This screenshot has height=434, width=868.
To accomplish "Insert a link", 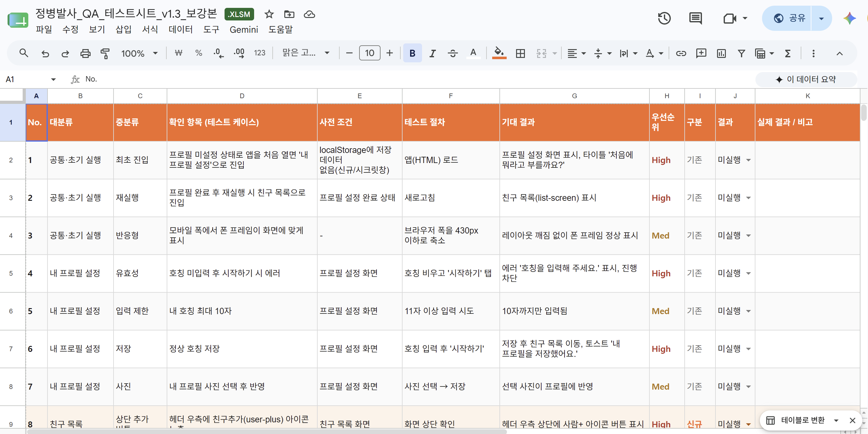I will click(x=681, y=53).
